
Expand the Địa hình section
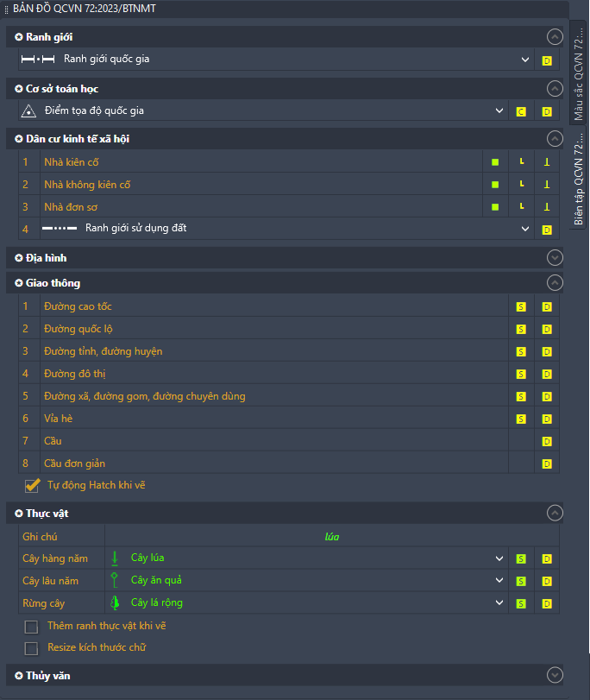point(555,258)
